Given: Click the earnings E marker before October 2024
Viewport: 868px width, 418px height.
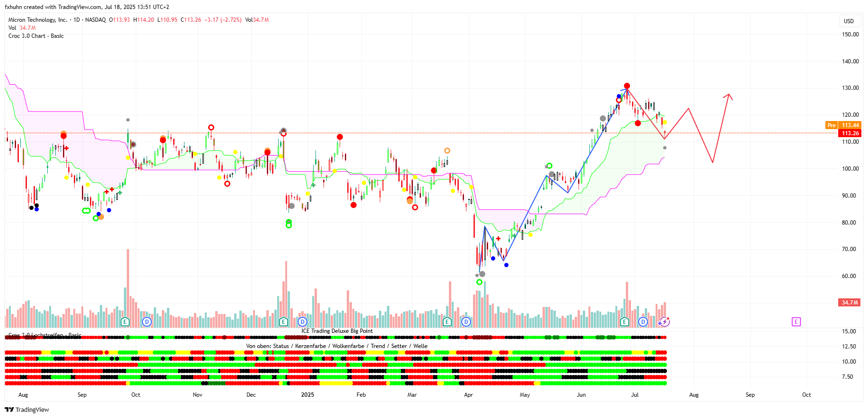Looking at the screenshot, I should 125,322.
